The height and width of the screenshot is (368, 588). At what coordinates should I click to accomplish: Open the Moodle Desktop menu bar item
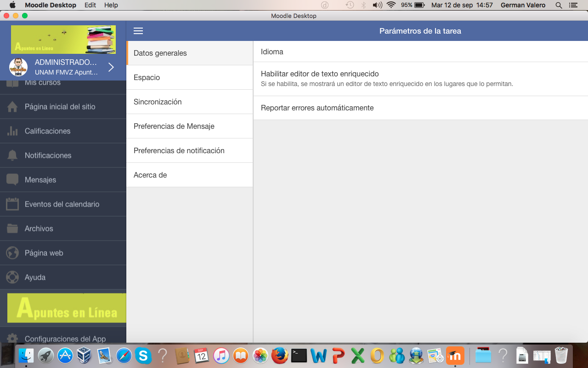click(x=51, y=5)
